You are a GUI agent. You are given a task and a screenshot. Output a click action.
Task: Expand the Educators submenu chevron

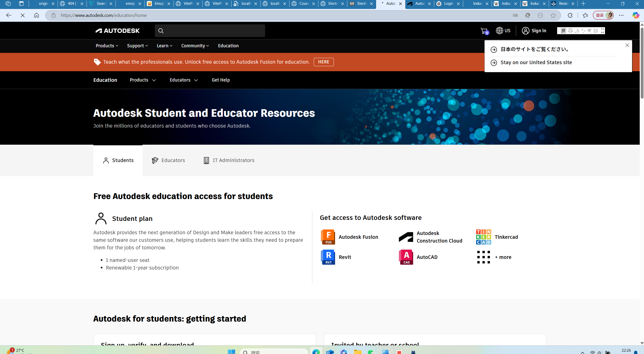pos(196,80)
